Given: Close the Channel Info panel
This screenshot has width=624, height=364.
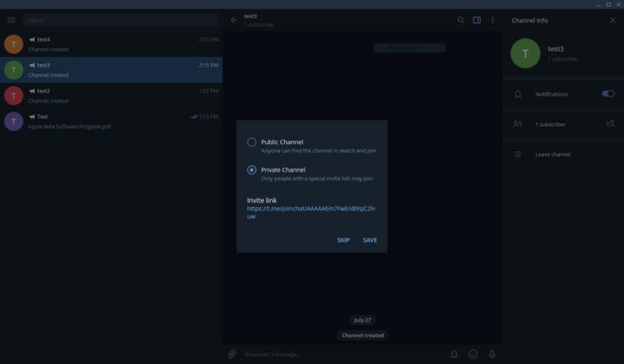Looking at the screenshot, I should click(612, 20).
